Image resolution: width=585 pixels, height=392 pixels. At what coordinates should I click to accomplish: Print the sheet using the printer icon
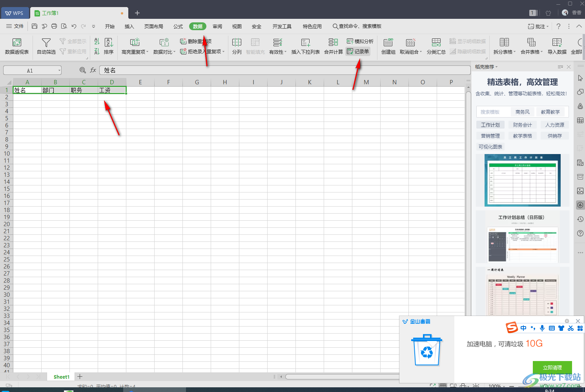click(x=54, y=26)
